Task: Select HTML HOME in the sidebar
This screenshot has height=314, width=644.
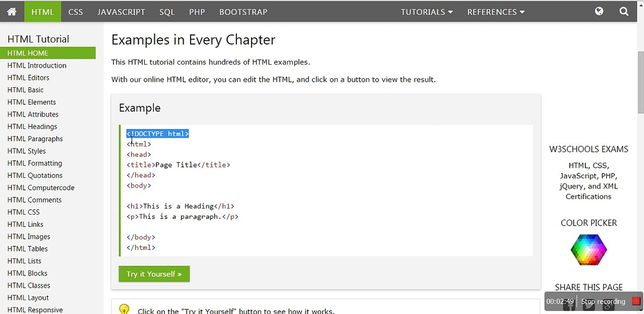Action: 48,53
